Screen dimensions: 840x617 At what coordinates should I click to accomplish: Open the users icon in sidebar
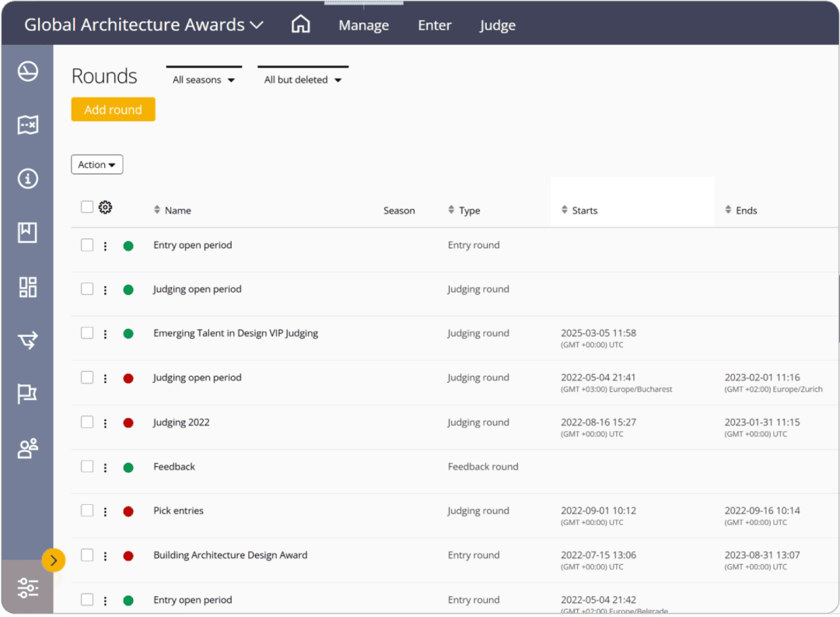coord(28,448)
